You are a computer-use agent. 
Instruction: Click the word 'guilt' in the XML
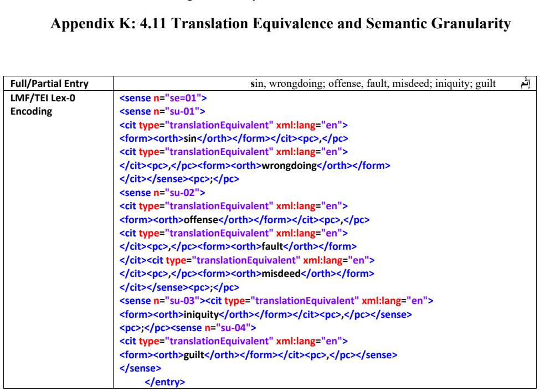coord(194,355)
